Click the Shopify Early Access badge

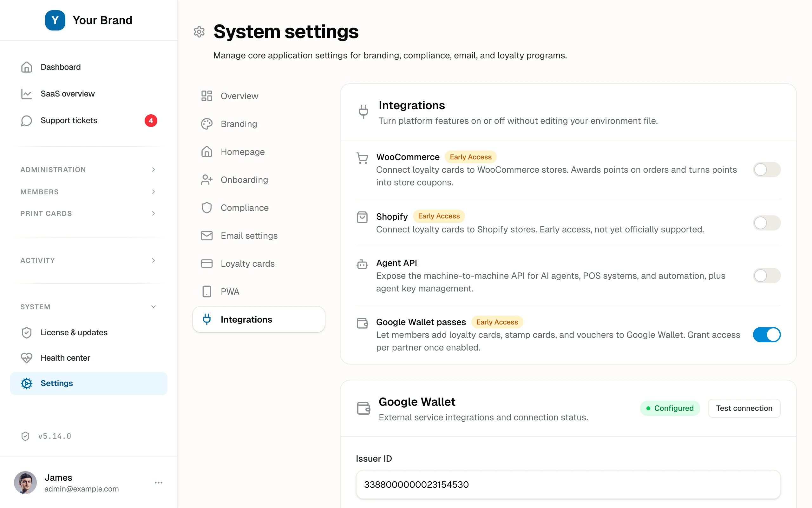click(439, 216)
